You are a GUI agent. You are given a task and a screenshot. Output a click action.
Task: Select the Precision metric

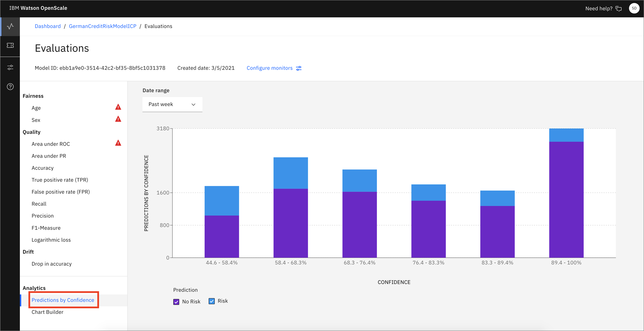point(42,216)
